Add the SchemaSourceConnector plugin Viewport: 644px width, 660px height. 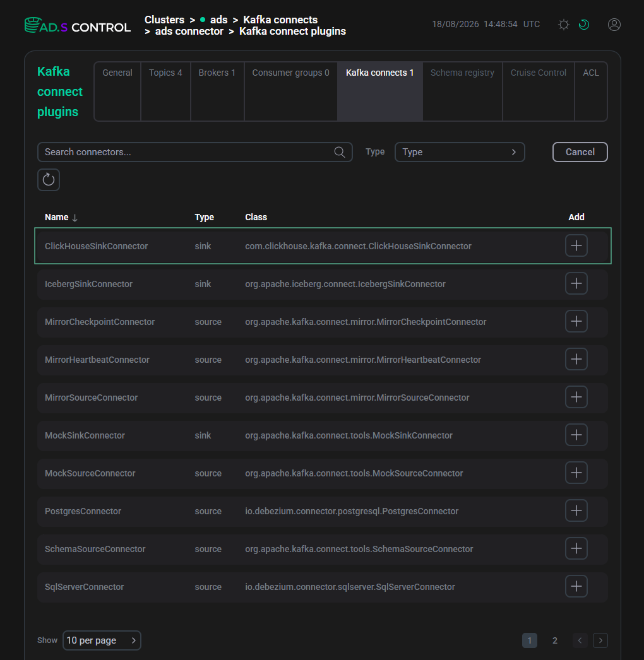click(x=576, y=549)
